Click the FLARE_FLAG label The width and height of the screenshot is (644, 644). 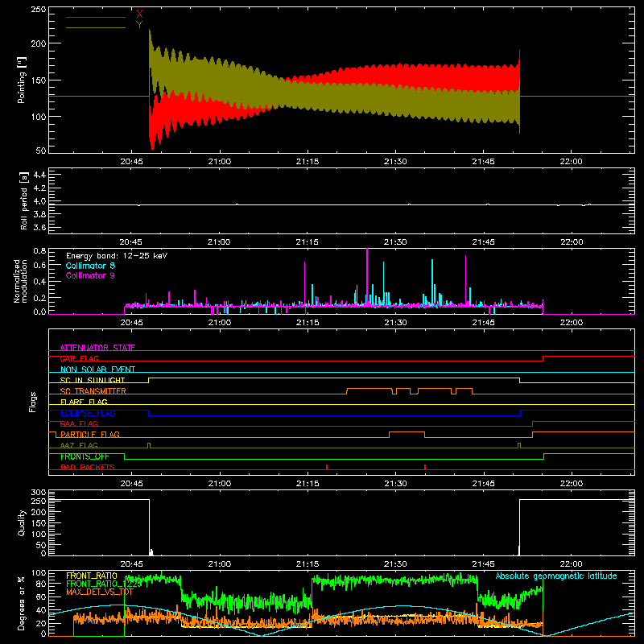click(84, 402)
